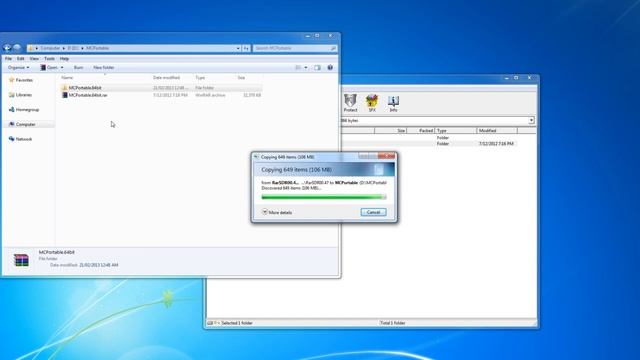640x360 pixels.
Task: Open the Help menu in Explorer
Action: coord(64,59)
